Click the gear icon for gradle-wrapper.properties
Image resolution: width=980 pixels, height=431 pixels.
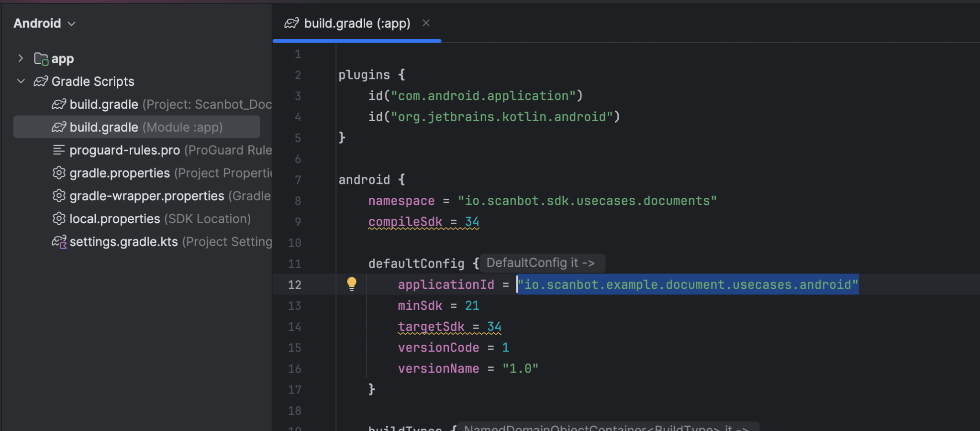pyautogui.click(x=58, y=196)
